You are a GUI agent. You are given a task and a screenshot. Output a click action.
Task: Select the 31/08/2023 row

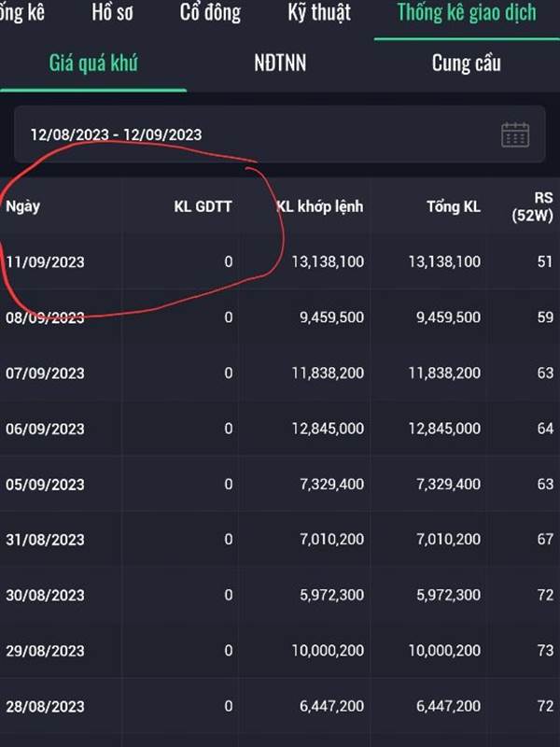(45, 540)
